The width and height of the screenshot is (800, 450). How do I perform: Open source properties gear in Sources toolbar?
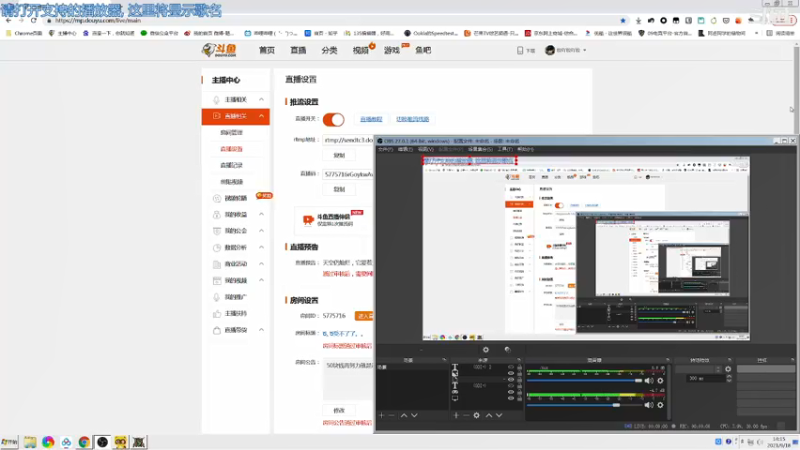(x=477, y=415)
